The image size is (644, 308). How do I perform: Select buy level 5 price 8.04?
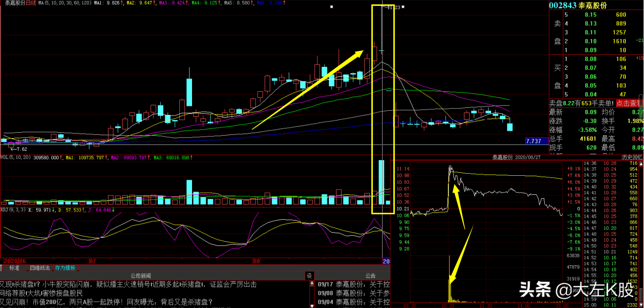tap(591, 94)
